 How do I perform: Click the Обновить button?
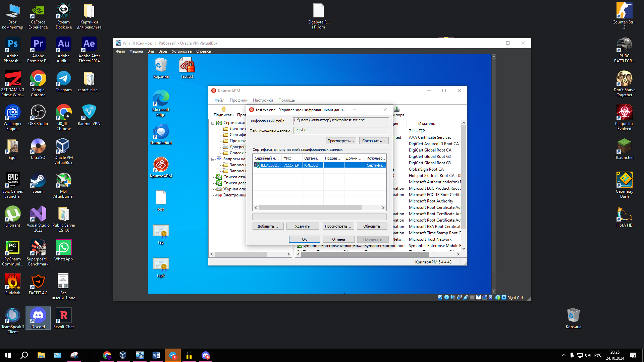pyautogui.click(x=372, y=226)
